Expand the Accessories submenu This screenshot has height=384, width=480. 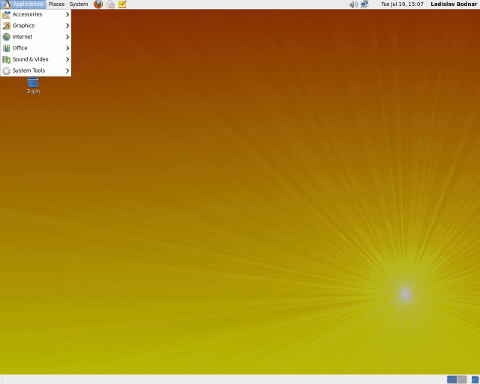click(36, 14)
